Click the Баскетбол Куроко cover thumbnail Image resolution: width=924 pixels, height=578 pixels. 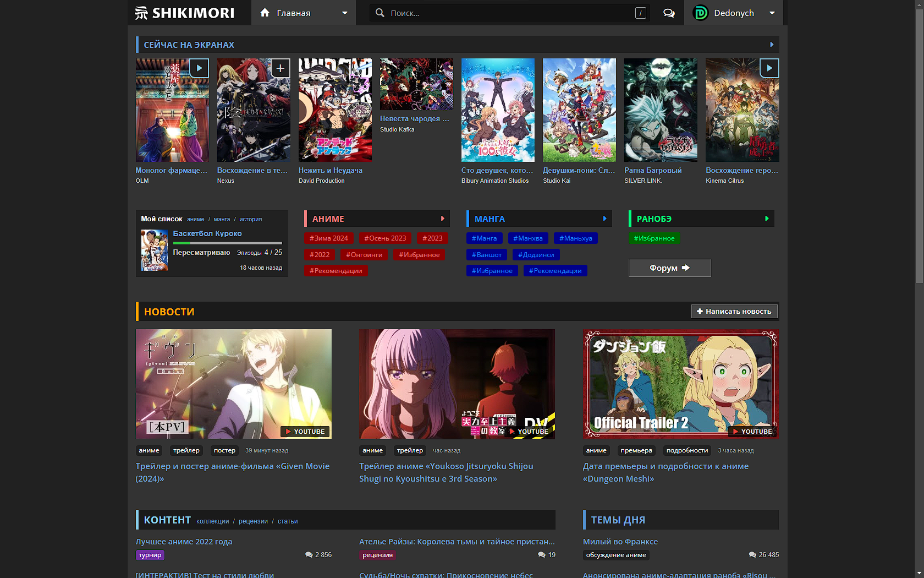click(x=155, y=250)
